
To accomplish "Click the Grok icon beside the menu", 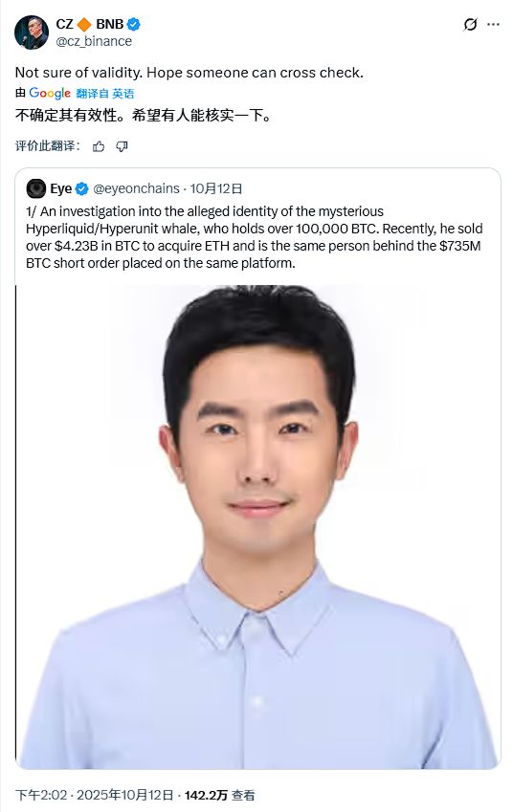I will pyautogui.click(x=470, y=24).
